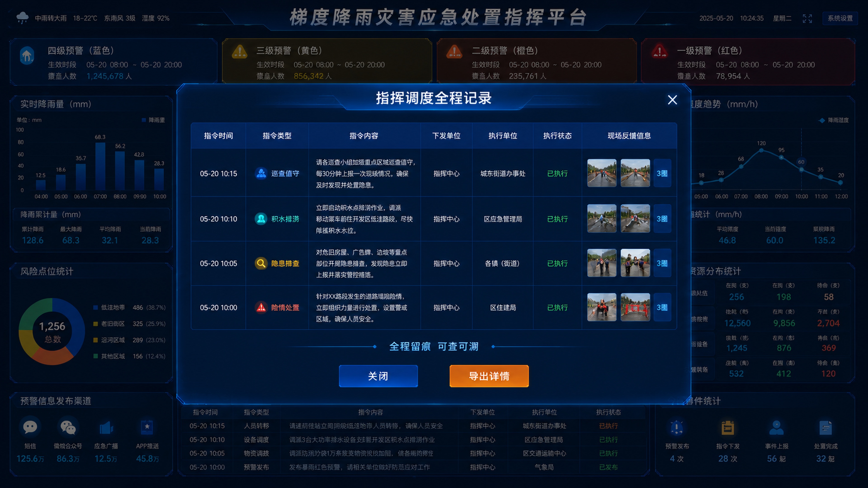Click the 68.3 bar in rainfall chart
868x488 pixels.
coord(100,166)
